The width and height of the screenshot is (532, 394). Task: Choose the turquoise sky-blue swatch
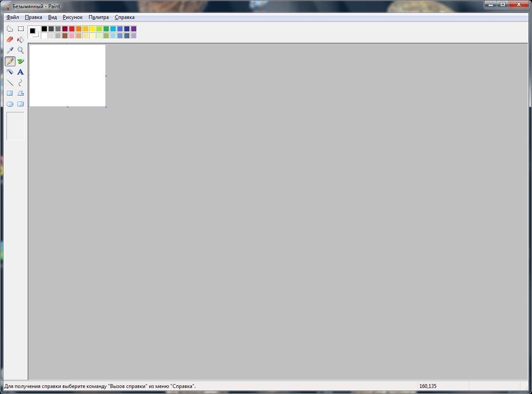tap(113, 29)
